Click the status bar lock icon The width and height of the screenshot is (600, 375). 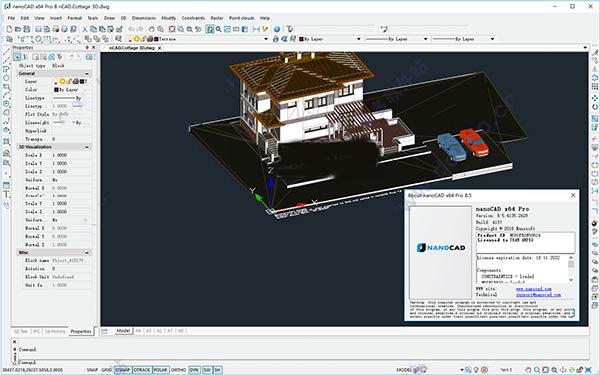pos(580,370)
